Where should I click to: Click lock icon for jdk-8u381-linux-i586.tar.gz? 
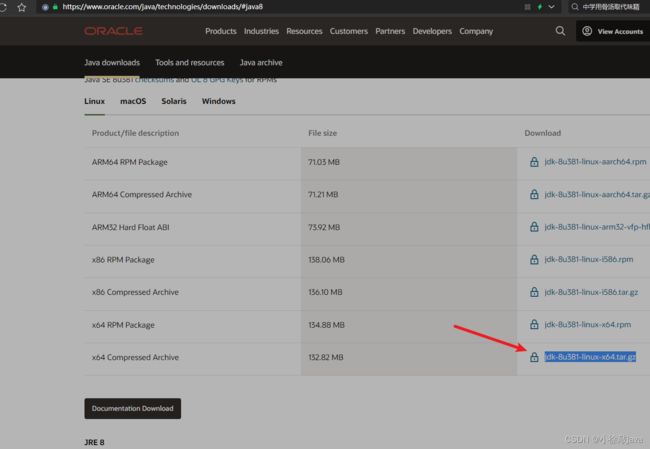(534, 292)
